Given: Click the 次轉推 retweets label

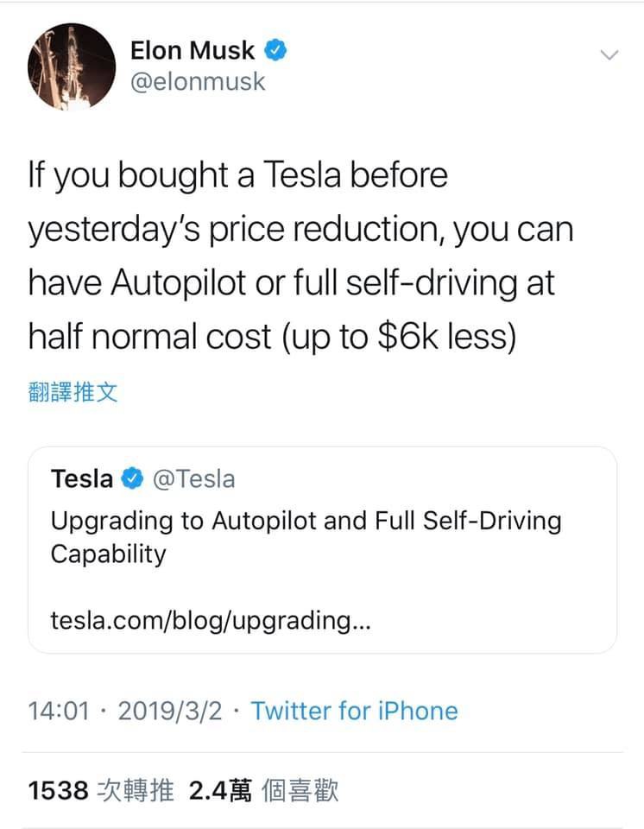Looking at the screenshot, I should 135,790.
